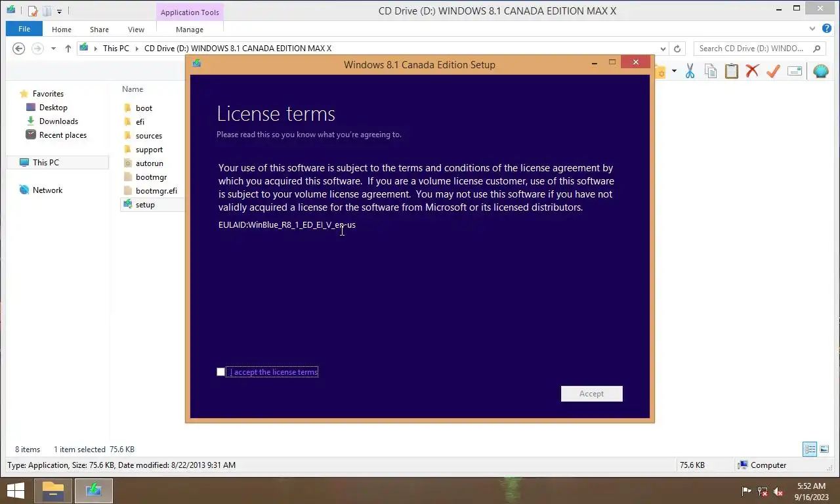
Task: Open the recent locations dropdown arrow
Action: click(53, 49)
